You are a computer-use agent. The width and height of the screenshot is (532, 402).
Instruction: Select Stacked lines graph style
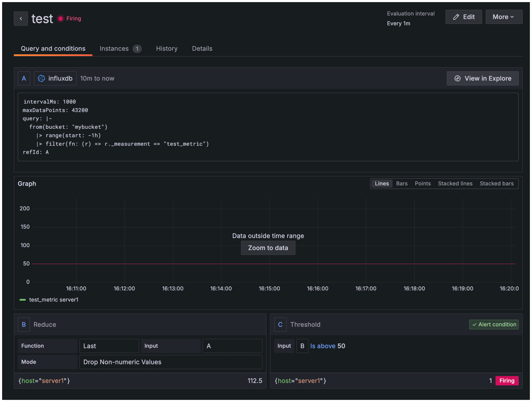455,184
